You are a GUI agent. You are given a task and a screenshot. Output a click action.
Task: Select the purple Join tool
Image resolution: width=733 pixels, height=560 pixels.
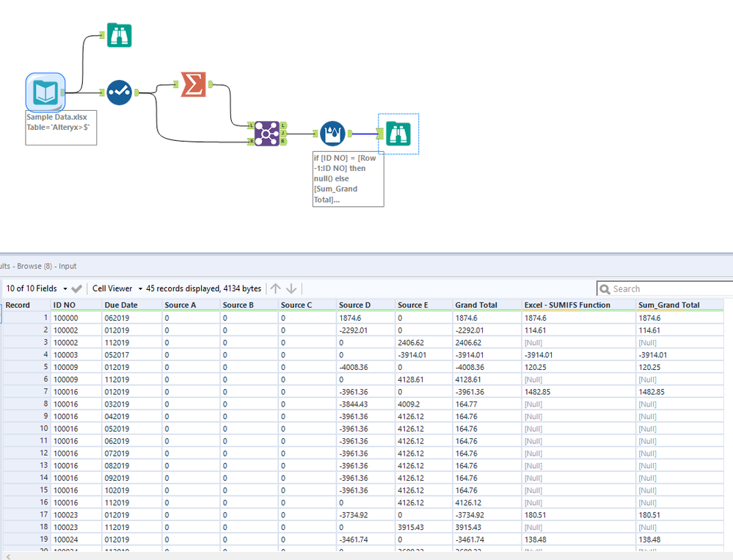[x=266, y=134]
